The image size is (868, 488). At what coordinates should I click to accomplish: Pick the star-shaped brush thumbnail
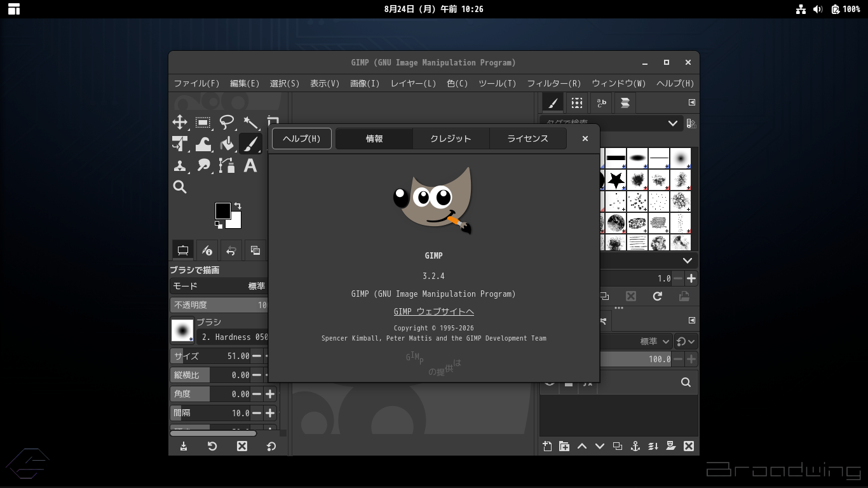pos(616,180)
